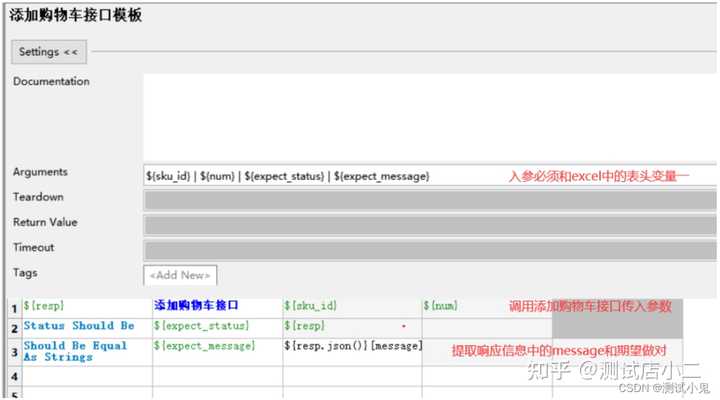Select row header 3

point(15,352)
